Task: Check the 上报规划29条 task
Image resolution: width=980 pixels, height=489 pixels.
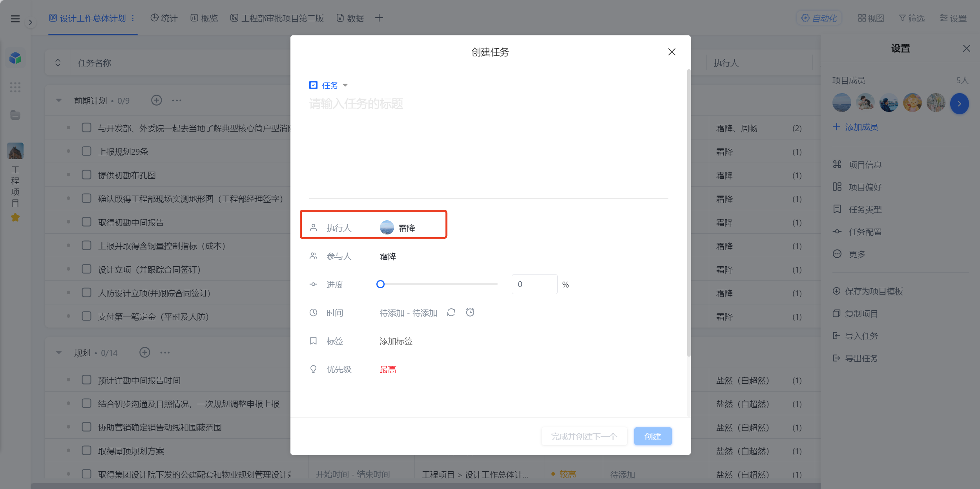Action: pyautogui.click(x=86, y=151)
